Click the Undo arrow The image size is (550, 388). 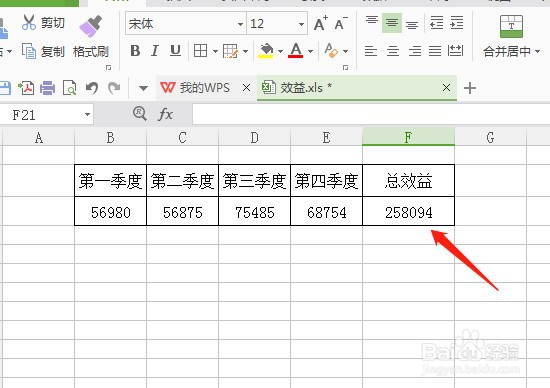click(92, 88)
